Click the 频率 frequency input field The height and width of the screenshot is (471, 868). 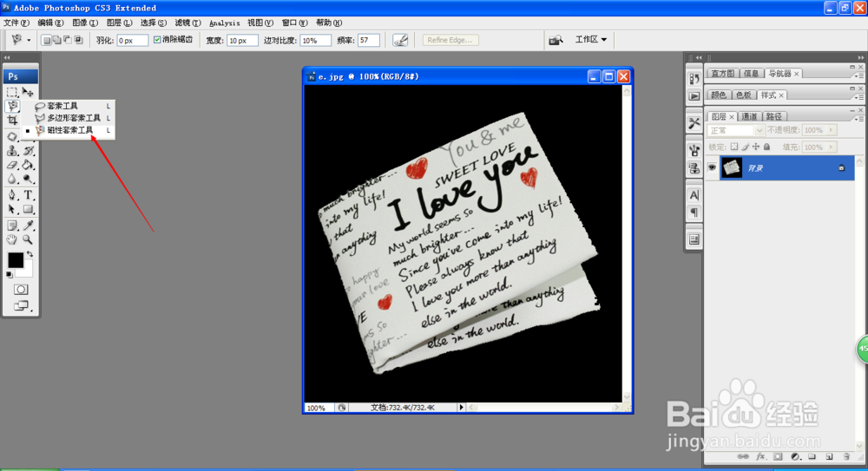pyautogui.click(x=369, y=41)
